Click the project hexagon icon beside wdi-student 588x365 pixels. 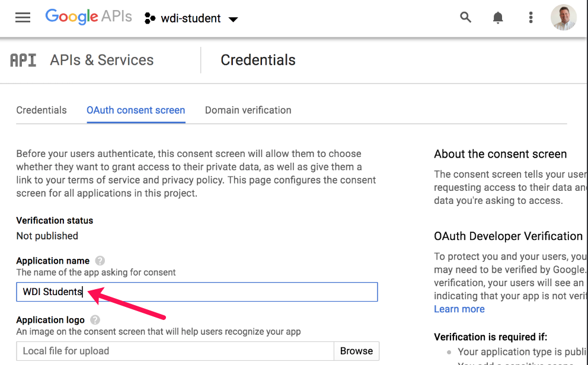click(x=149, y=18)
